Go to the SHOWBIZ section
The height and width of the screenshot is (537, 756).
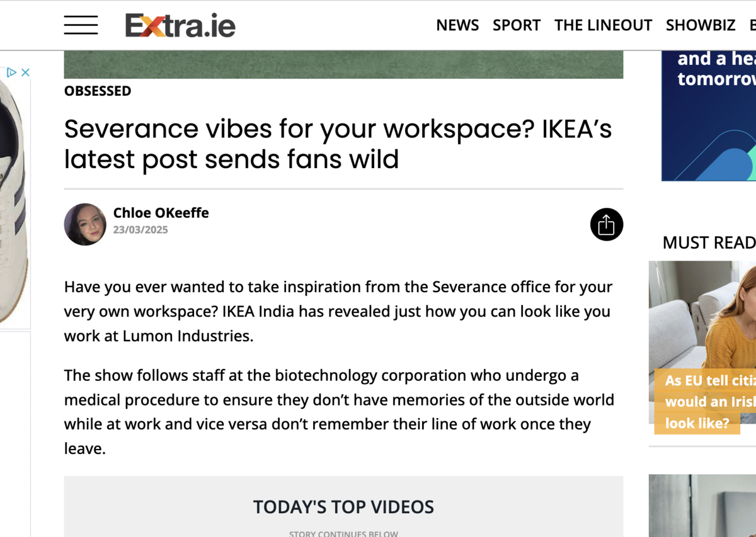point(701,25)
